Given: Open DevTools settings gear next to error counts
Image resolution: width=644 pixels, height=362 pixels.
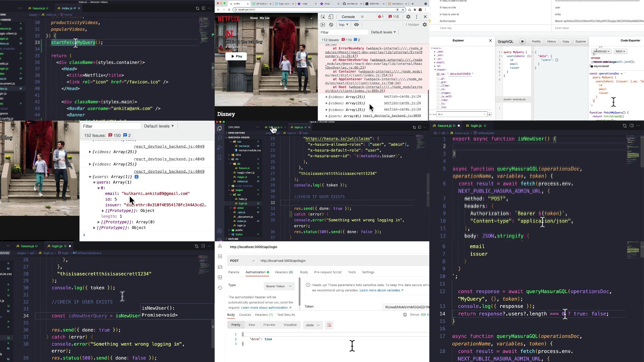Looking at the screenshot, I should pyautogui.click(x=408, y=17).
